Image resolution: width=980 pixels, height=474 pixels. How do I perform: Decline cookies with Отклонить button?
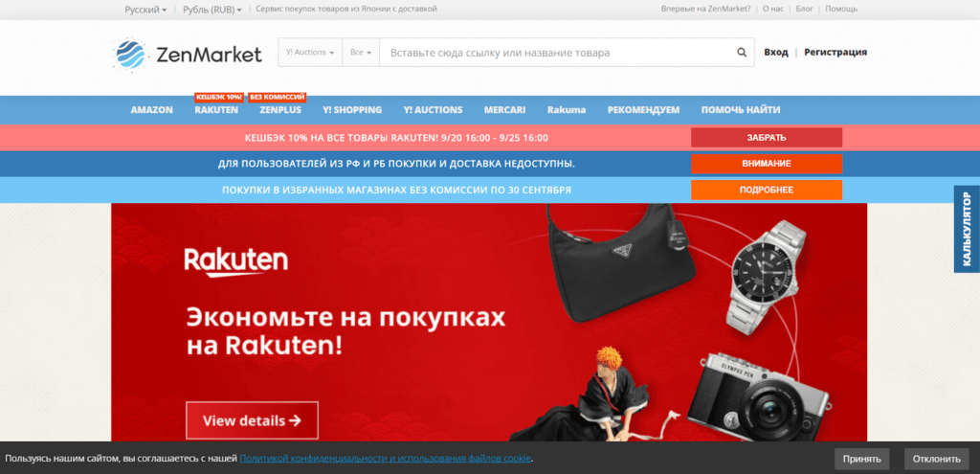[x=936, y=459]
